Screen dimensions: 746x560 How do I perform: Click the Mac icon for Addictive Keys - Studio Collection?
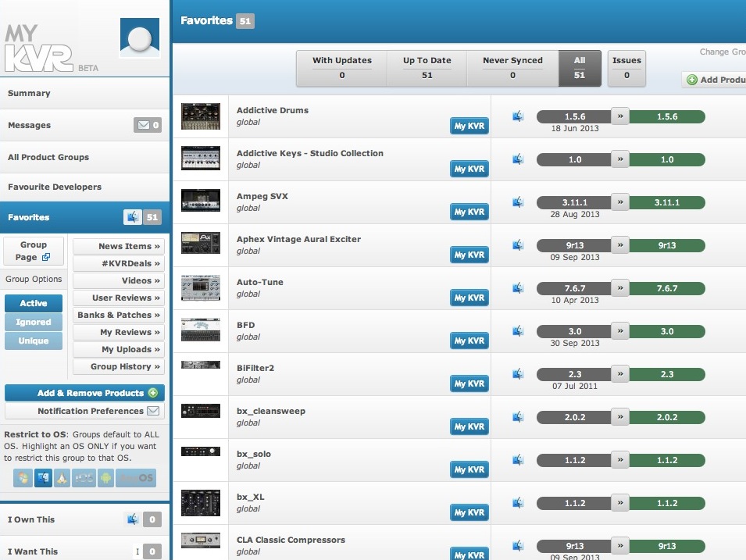point(518,159)
